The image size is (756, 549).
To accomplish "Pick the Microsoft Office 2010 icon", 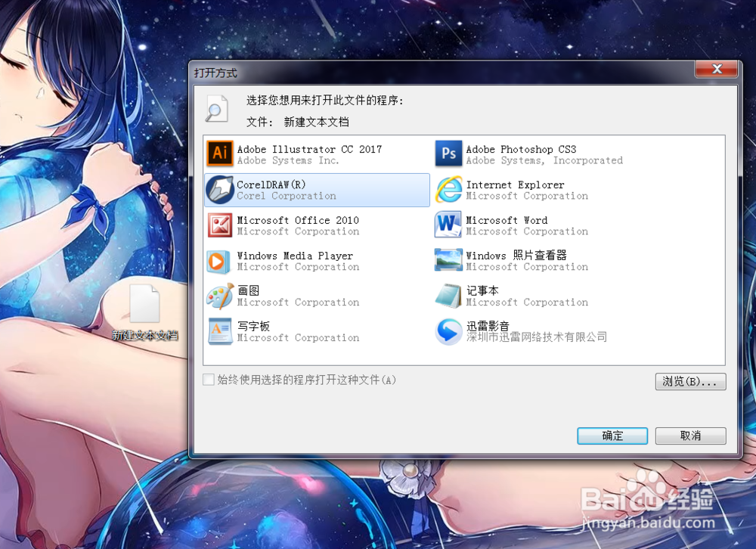I will 220,225.
